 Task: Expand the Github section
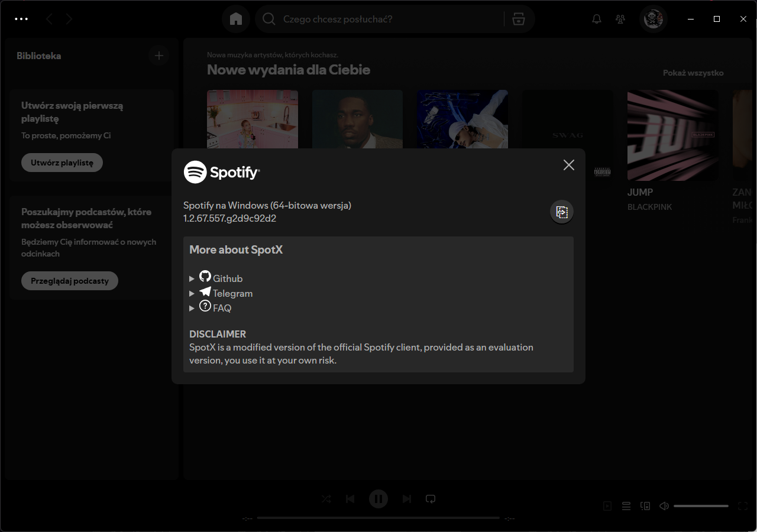click(x=216, y=278)
